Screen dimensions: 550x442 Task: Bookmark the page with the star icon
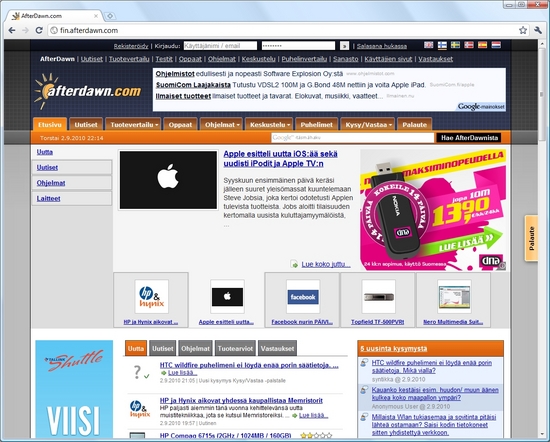tap(523, 31)
